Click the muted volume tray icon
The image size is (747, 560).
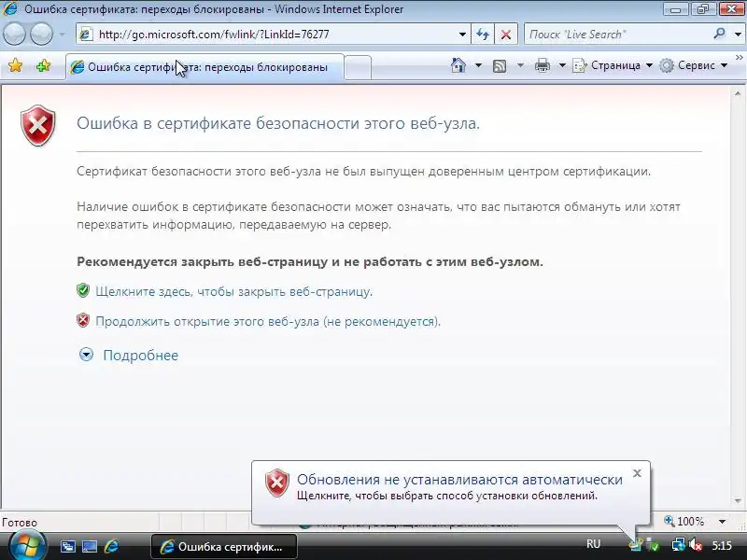[x=696, y=545]
